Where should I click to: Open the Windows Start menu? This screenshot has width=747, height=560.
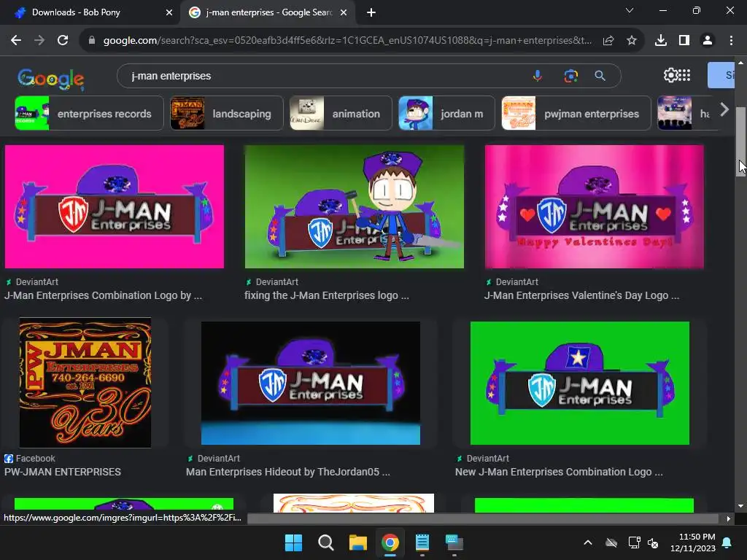(293, 542)
